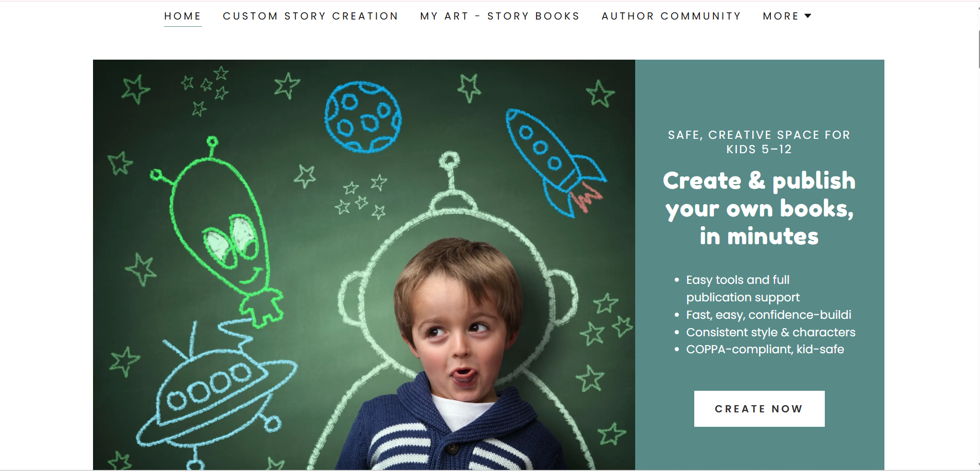This screenshot has height=471, width=980.
Task: Click the Create Now button
Action: point(759,409)
